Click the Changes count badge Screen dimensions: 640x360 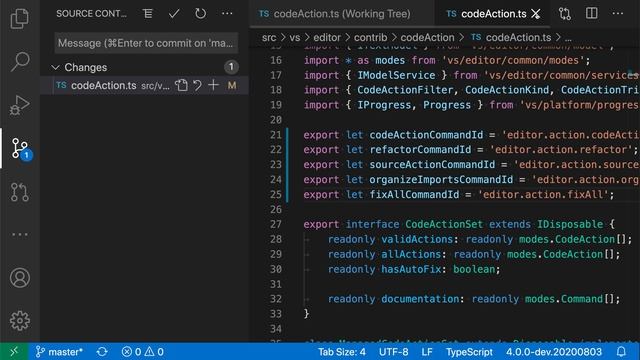231,67
